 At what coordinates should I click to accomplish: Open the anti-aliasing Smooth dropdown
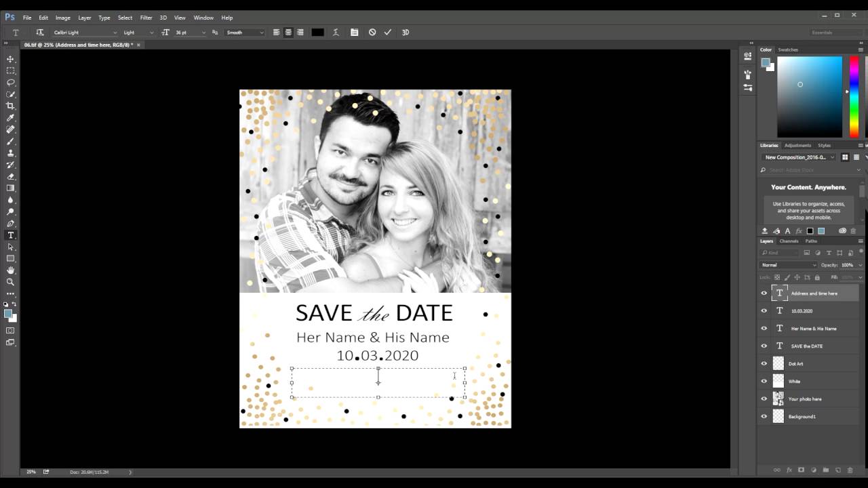(x=245, y=32)
